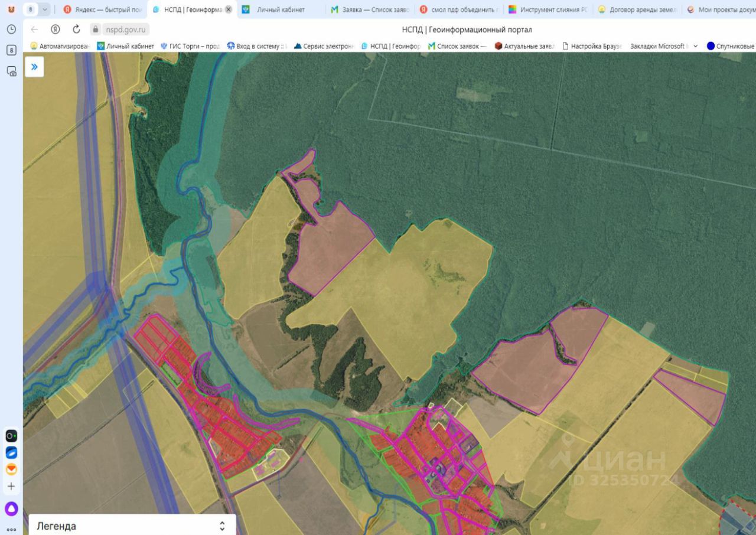Switch to the Заявка — Список заявок tab
756x535 pixels.
370,9
